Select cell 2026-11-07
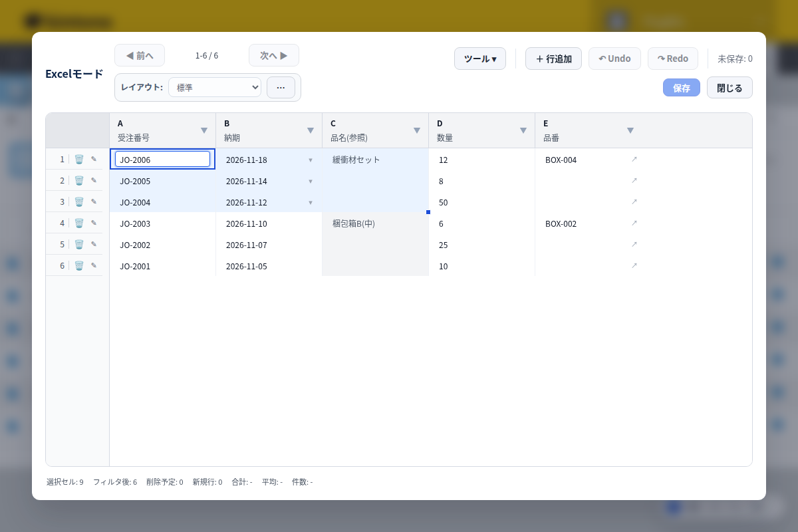Viewport: 798px width, 532px height. [x=269, y=245]
